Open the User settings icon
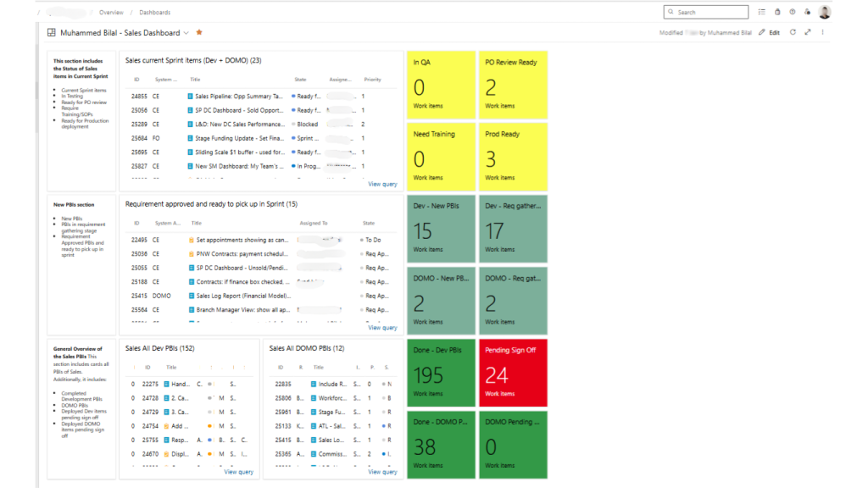The image size is (868, 488). 808,12
